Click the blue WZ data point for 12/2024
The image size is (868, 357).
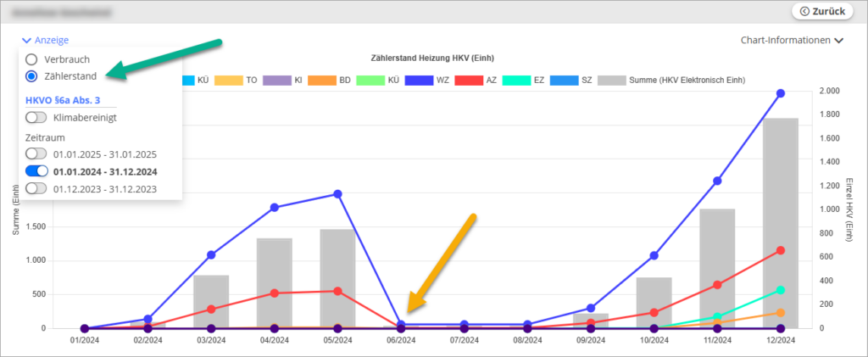(x=780, y=93)
